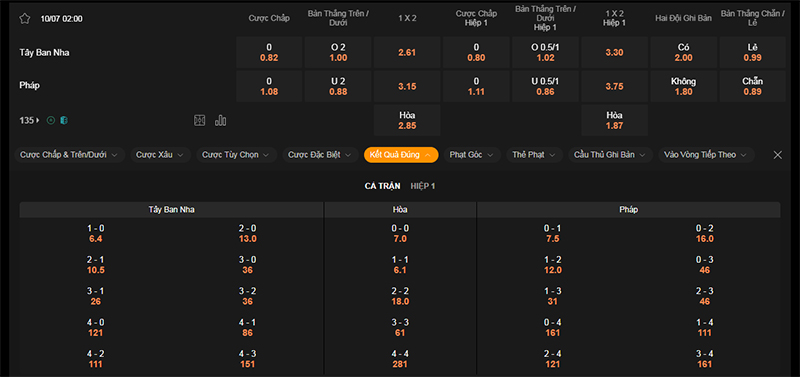
Task: Select the CẢ TRẬN tab
Action: 382,186
